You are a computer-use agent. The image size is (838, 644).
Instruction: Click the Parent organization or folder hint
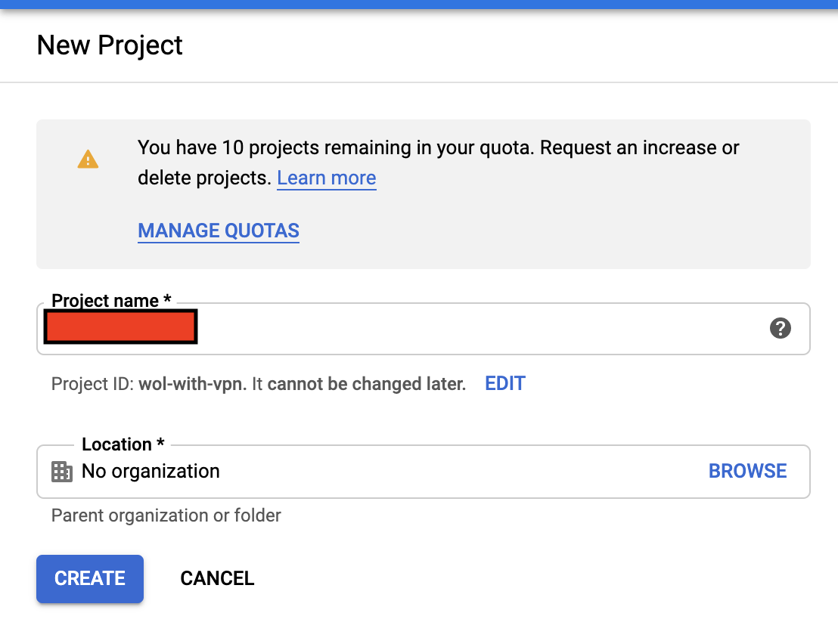(x=166, y=516)
